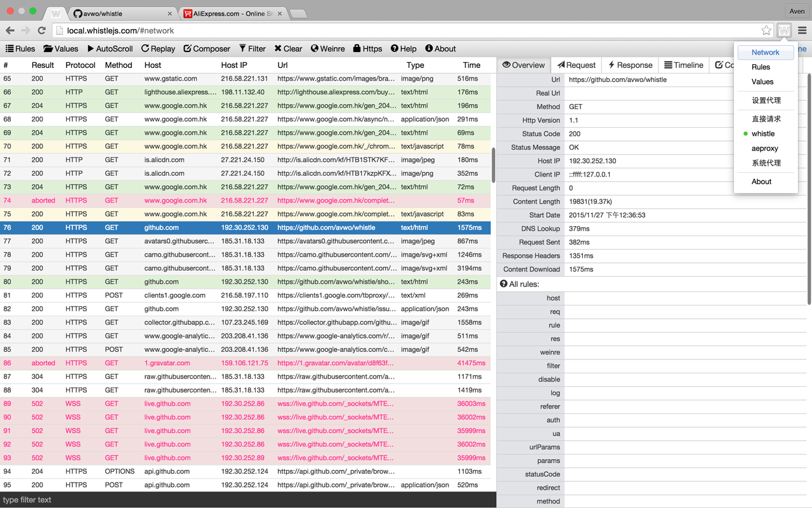Open the Values toolbar item
Image resolution: width=812 pixels, height=508 pixels.
pos(61,48)
